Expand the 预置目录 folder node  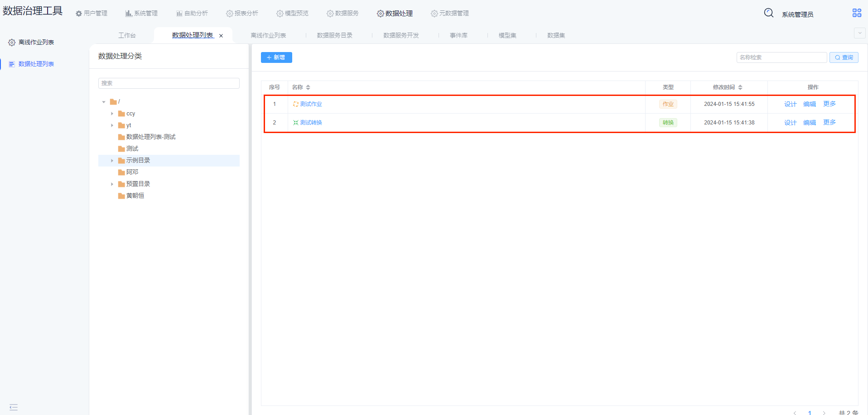[x=112, y=184]
